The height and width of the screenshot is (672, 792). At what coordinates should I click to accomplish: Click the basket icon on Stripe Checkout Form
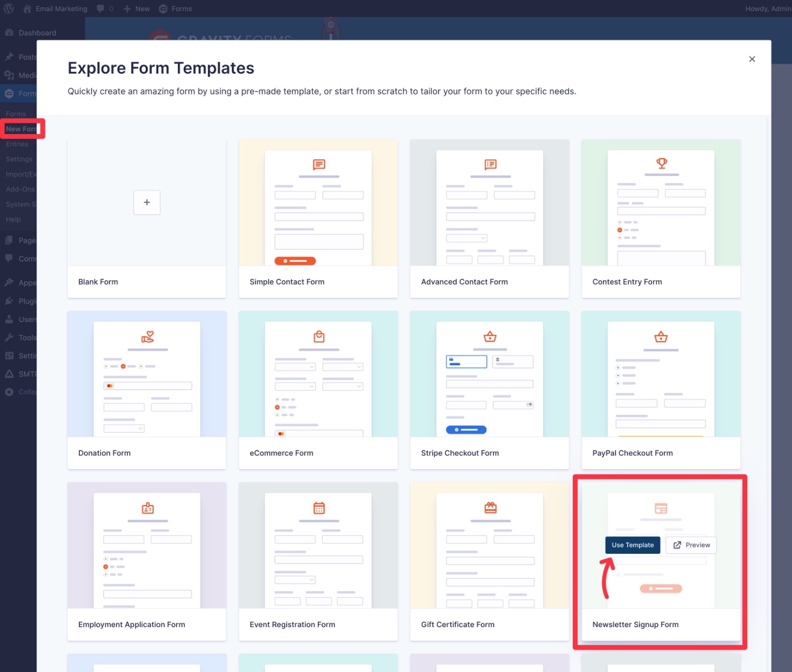click(490, 336)
